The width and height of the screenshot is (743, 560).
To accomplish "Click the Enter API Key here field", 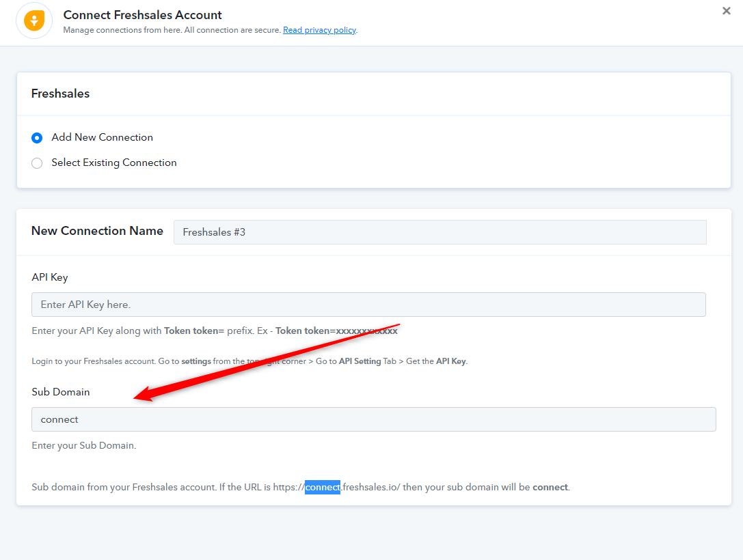I will click(x=368, y=305).
